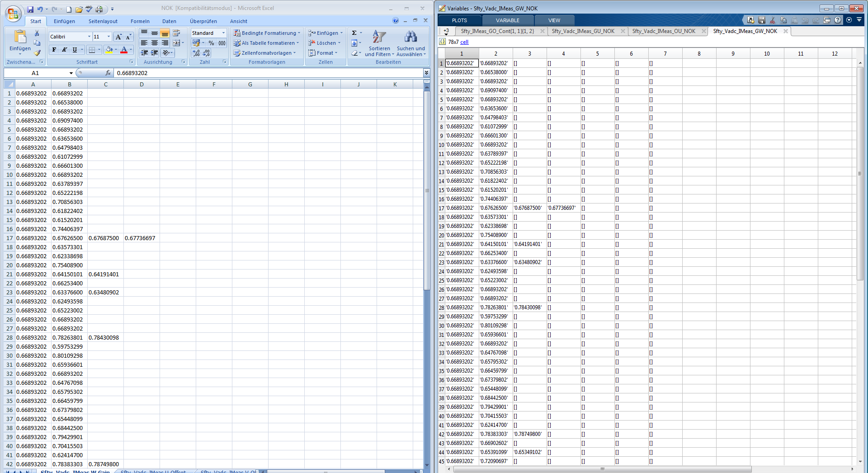
Task: Toggle bold formatting (F) in Schriftart
Action: pyautogui.click(x=54, y=50)
